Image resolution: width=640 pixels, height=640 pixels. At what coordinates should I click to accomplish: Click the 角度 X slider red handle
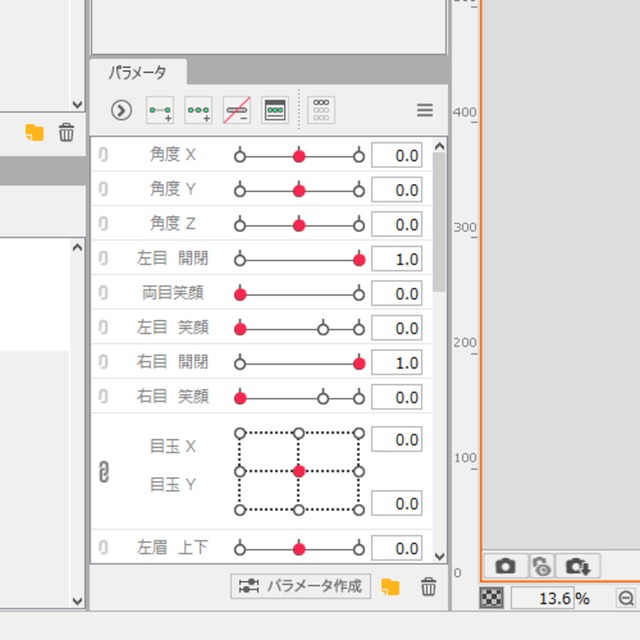coord(299,156)
